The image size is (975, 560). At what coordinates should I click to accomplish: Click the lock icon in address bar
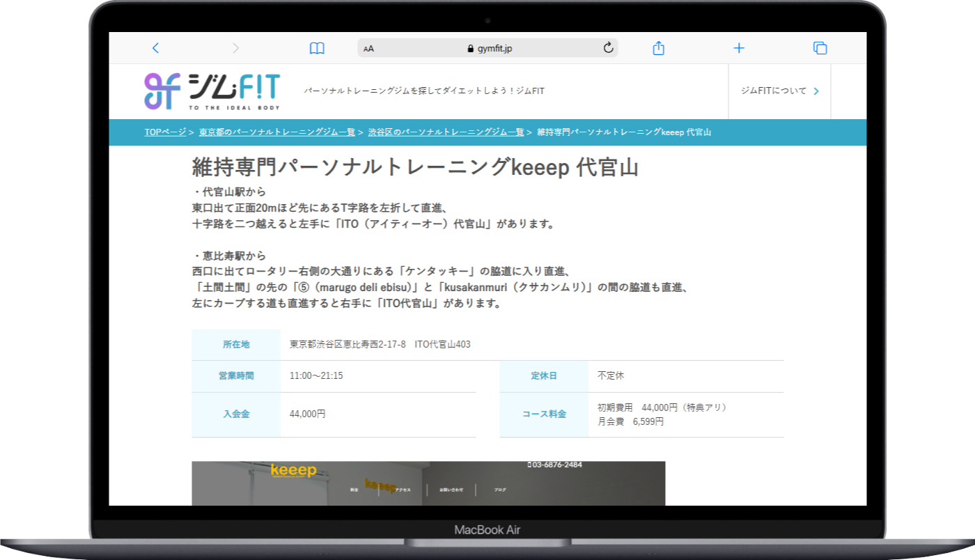click(471, 49)
